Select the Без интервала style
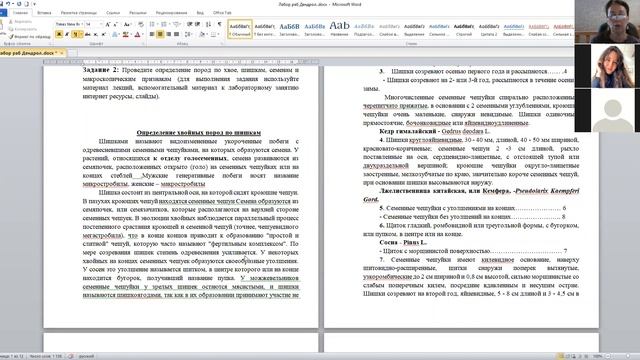 coord(264,29)
